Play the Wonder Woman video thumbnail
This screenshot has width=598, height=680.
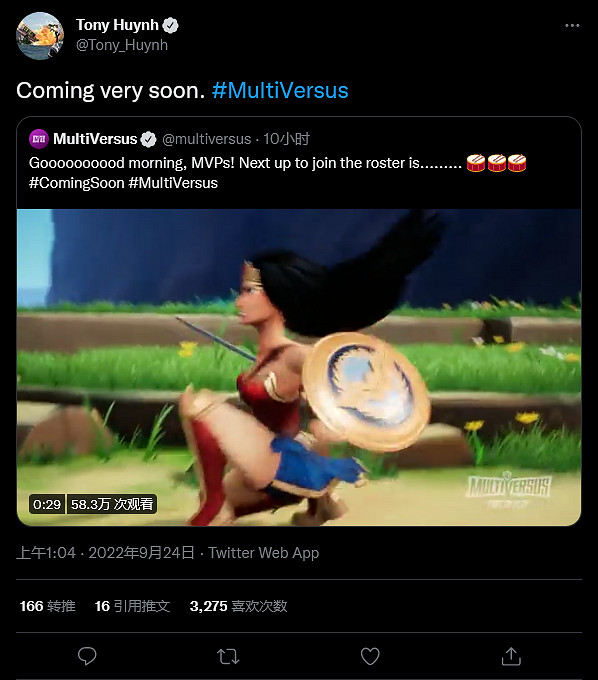(x=299, y=367)
